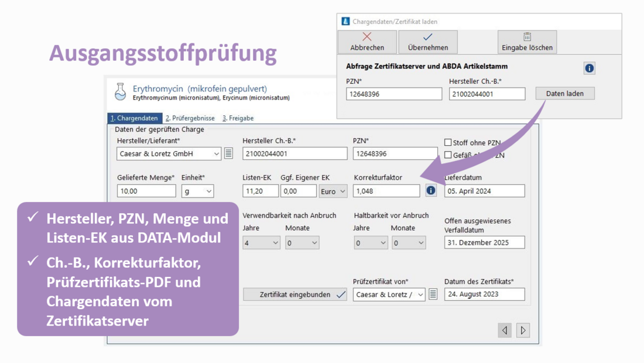The width and height of the screenshot is (644, 363).
Task: Open list icon next to Hersteller/Lieferant
Action: (x=228, y=153)
